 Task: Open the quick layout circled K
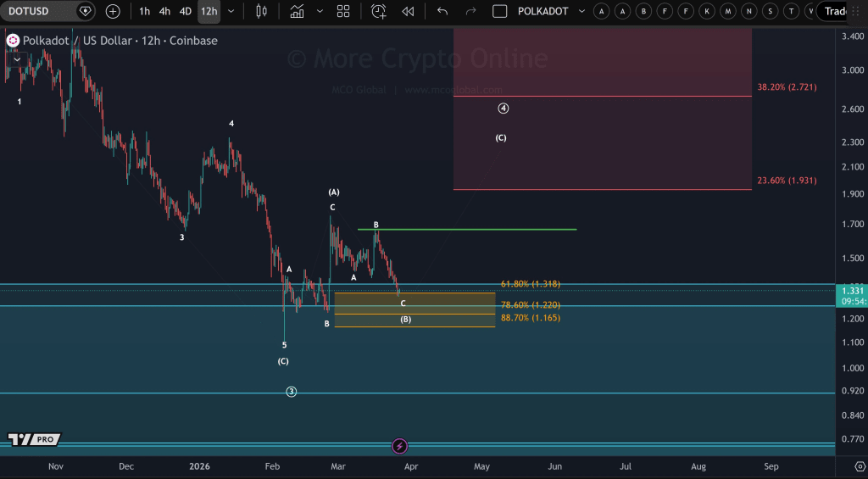pyautogui.click(x=707, y=11)
